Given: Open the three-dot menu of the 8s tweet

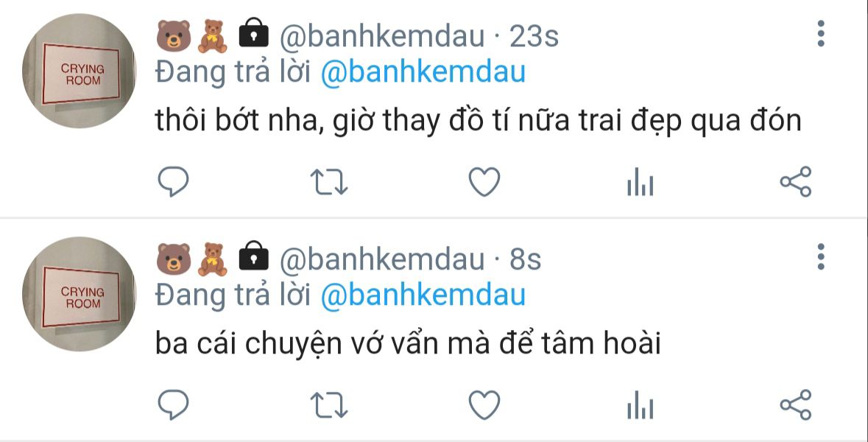Looking at the screenshot, I should (x=821, y=257).
